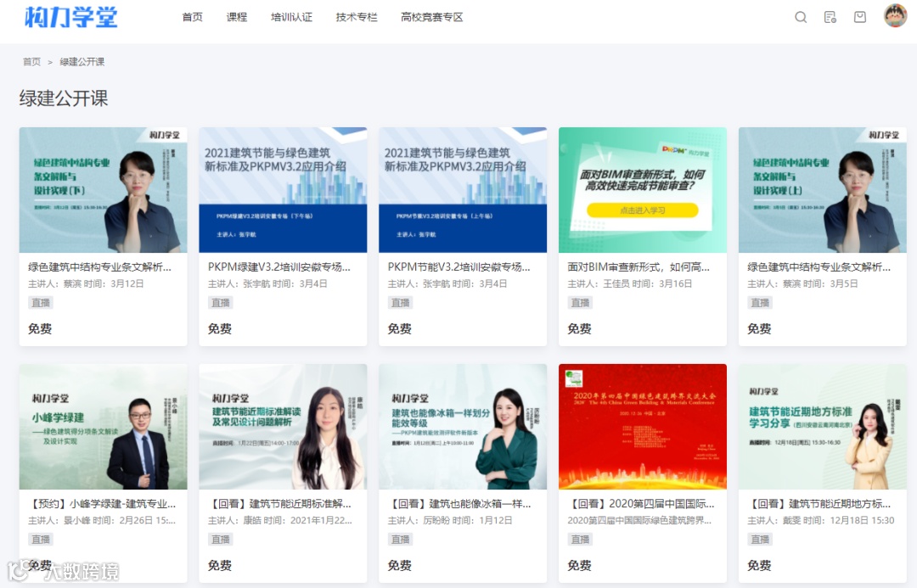The height and width of the screenshot is (588, 917).
Task: Open the 技术专栏 navigation item
Action: 357,18
